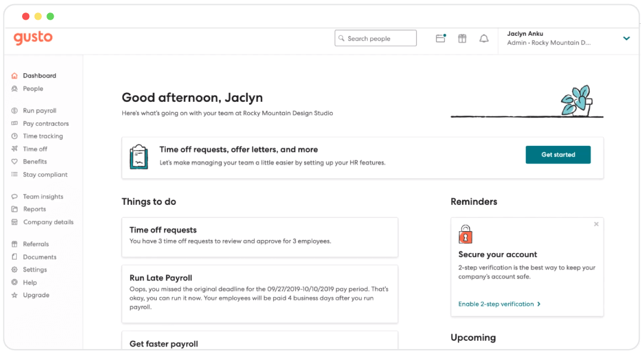This screenshot has width=644, height=355.
Task: Open the People page
Action: 33,88
